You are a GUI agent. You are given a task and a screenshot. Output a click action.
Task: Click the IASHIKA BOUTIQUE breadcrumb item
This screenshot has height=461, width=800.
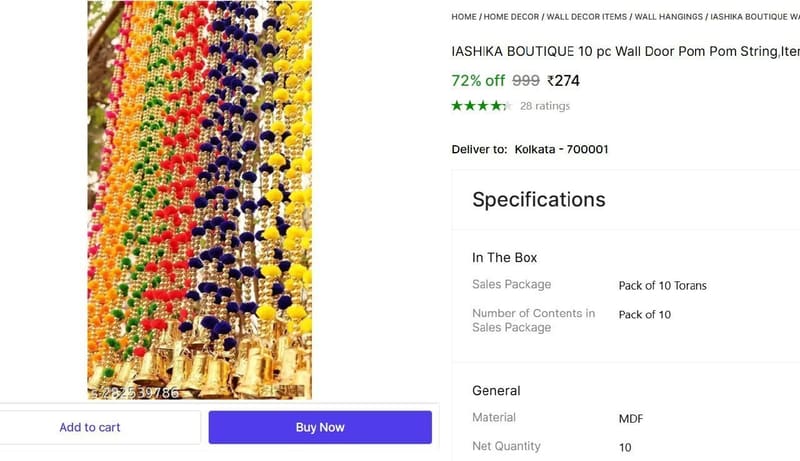(755, 17)
